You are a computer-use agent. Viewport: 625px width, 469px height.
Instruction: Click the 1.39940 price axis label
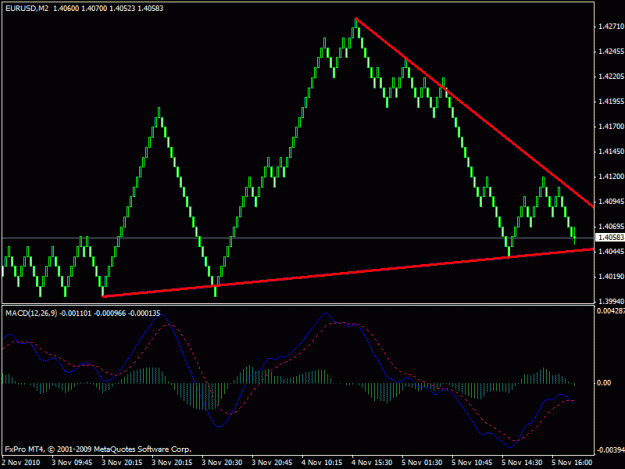pyautogui.click(x=611, y=302)
